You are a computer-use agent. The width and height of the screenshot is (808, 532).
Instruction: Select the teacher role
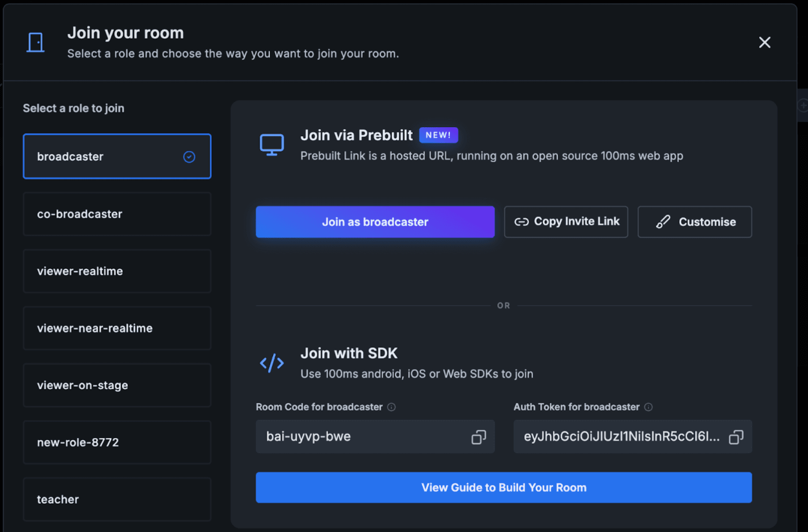pos(117,500)
